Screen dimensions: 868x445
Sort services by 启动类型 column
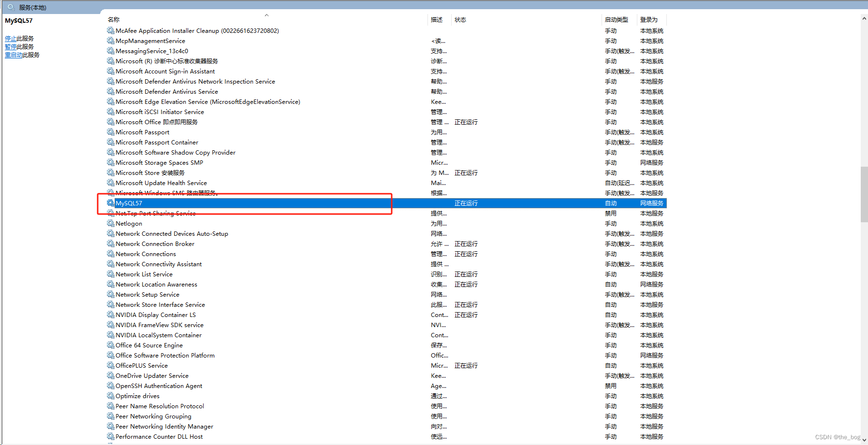click(x=618, y=19)
